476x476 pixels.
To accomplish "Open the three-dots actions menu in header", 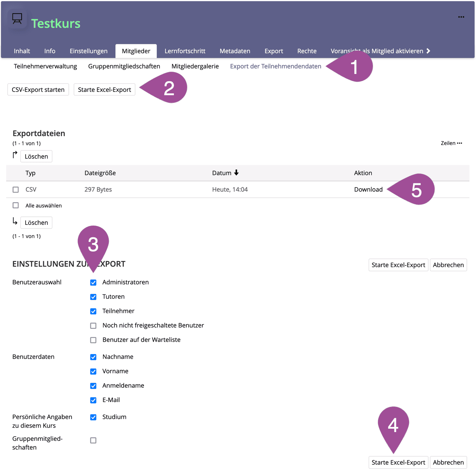I will 461,17.
